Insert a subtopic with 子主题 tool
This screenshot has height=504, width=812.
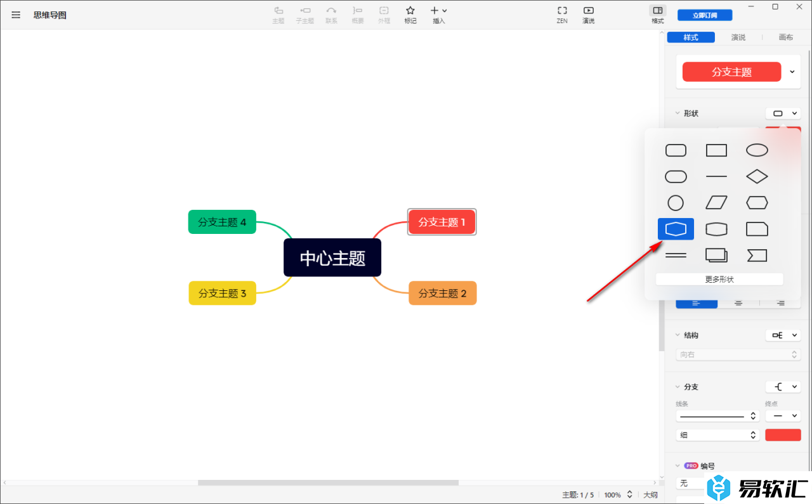[305, 15]
